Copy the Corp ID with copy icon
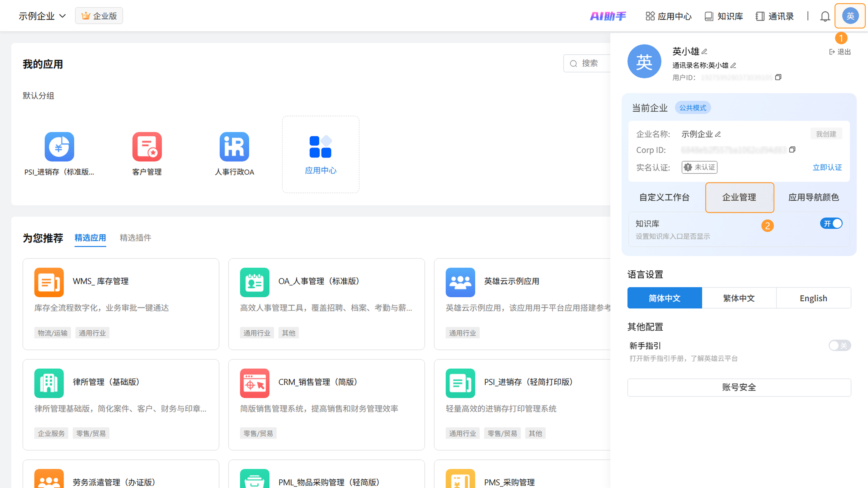The image size is (868, 488). pyautogui.click(x=792, y=150)
